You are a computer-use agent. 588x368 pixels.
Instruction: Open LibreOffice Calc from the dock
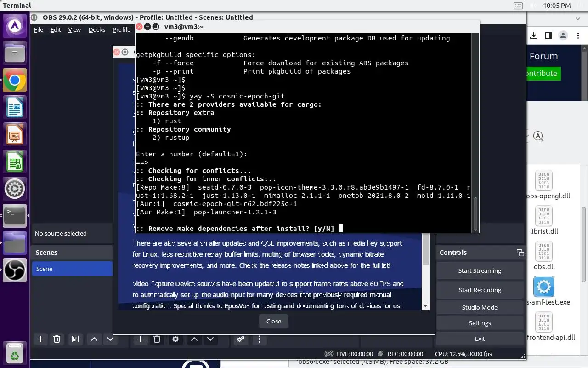[15, 162]
